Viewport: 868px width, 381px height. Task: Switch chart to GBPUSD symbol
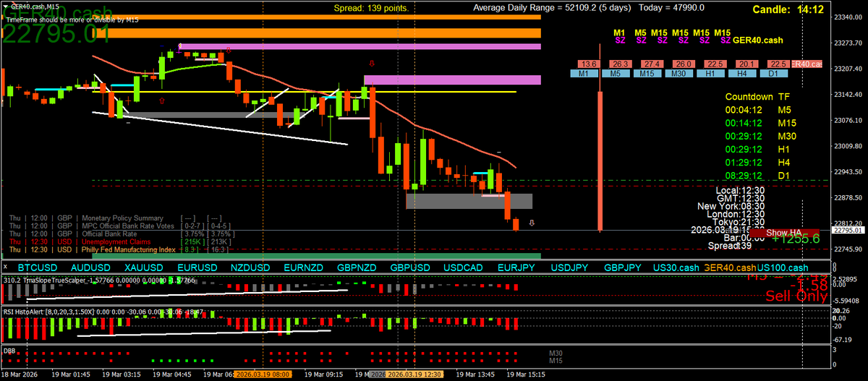point(410,267)
